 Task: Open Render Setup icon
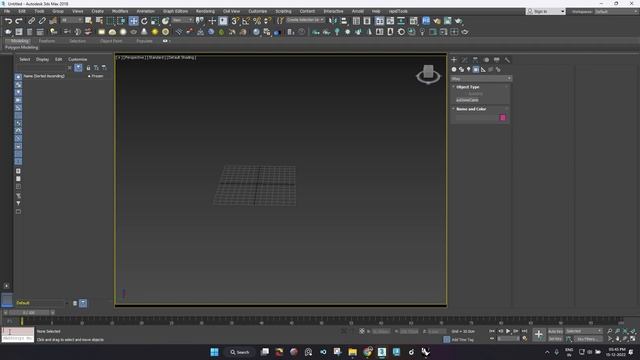pos(437,21)
